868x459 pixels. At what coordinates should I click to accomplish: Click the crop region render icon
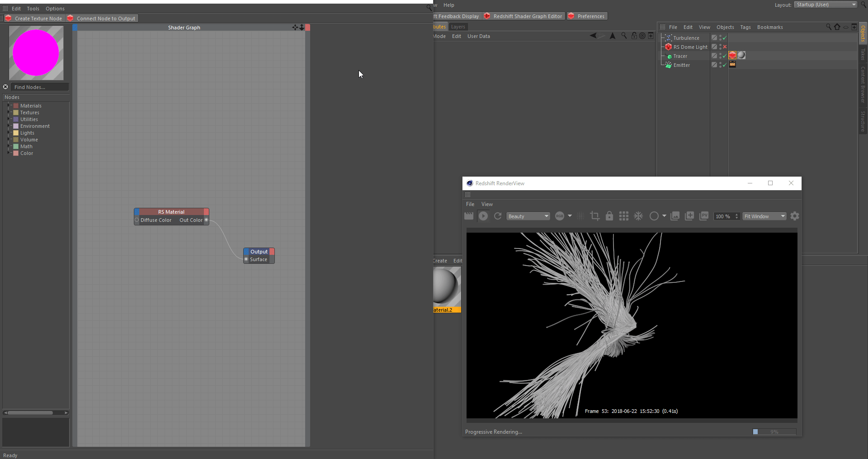[x=595, y=216]
